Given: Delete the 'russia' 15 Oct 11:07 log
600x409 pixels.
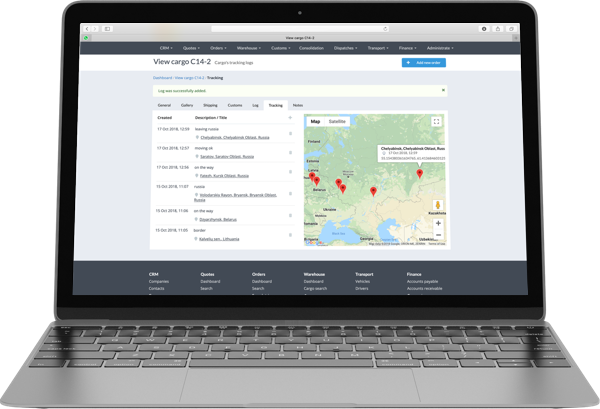Looking at the screenshot, I should (290, 194).
